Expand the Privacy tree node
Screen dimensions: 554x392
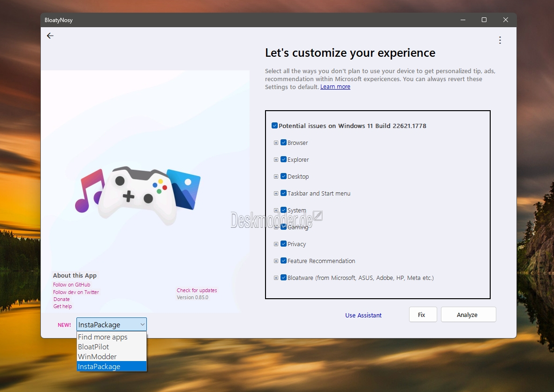pyautogui.click(x=276, y=244)
